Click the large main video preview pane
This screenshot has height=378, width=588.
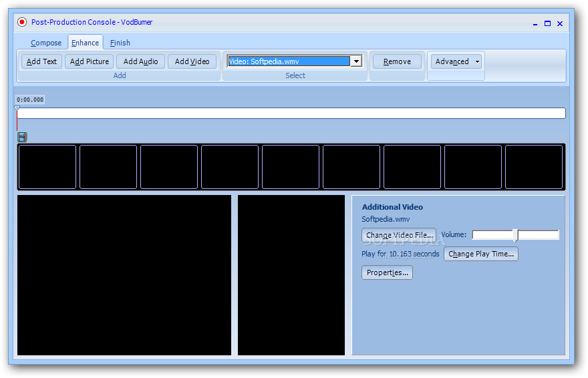124,275
